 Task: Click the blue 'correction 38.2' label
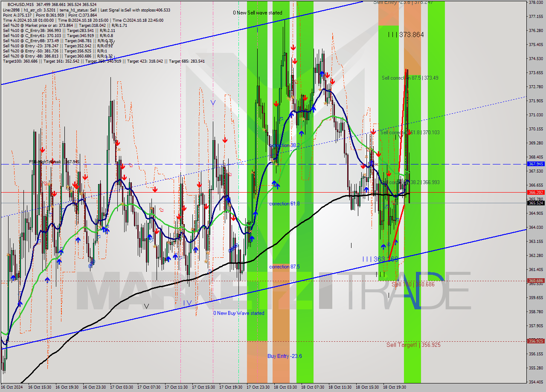point(284,145)
